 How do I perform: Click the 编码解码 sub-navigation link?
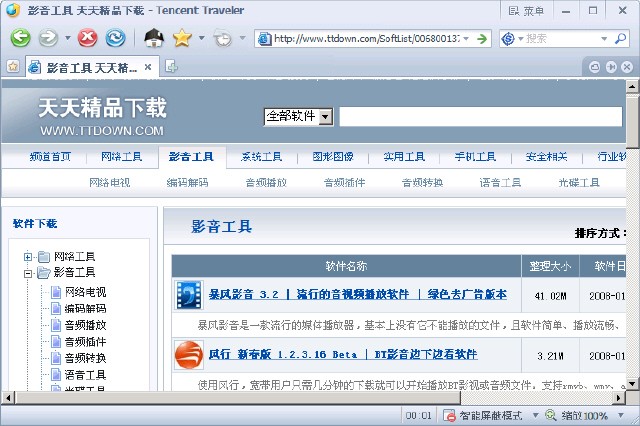point(187,182)
